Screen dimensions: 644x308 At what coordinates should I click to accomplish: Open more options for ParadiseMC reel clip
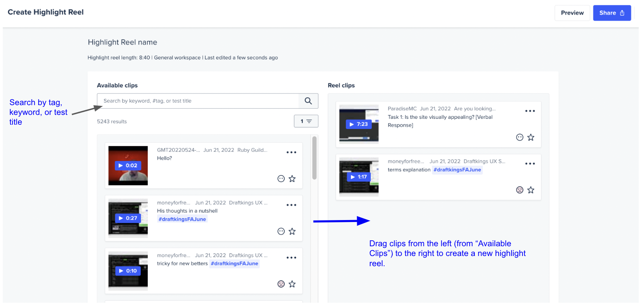pyautogui.click(x=530, y=111)
